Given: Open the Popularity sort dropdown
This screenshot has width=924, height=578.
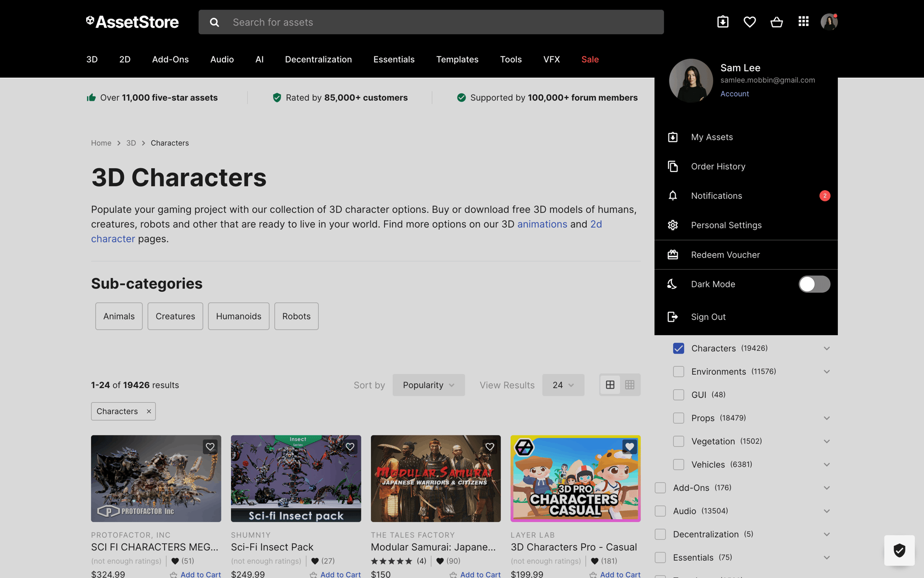Looking at the screenshot, I should tap(428, 385).
